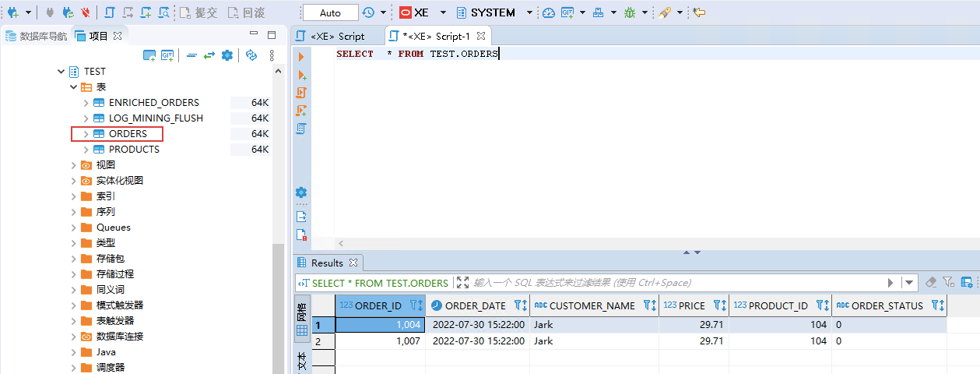
Task: Click the new database connection plug icon
Action: coord(13,12)
